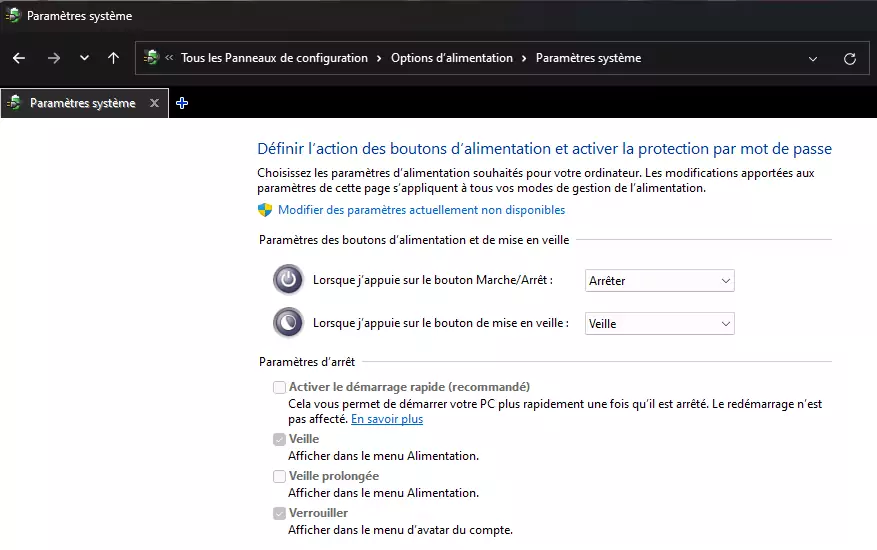Navigate to Tous les Panneaux de configuration
877x550 pixels.
click(274, 58)
